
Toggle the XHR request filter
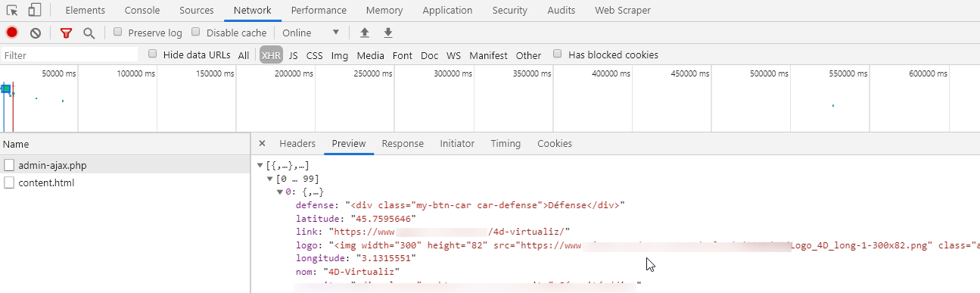[271, 55]
